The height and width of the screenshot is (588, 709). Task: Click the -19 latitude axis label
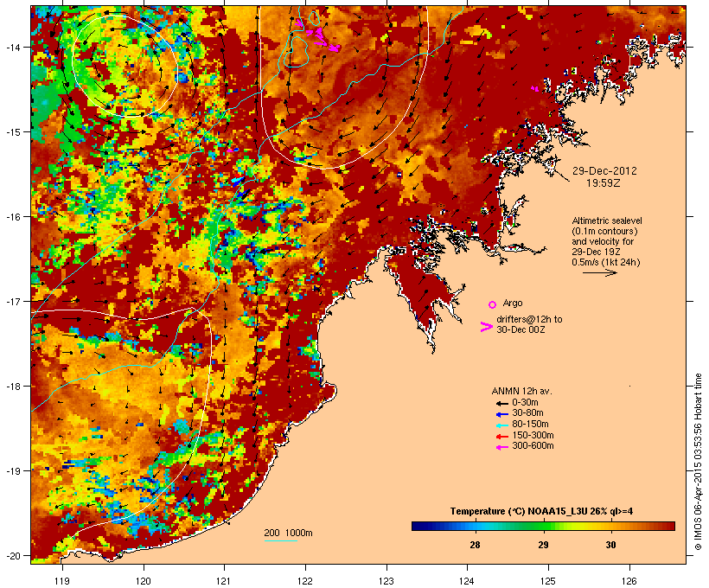coord(13,471)
